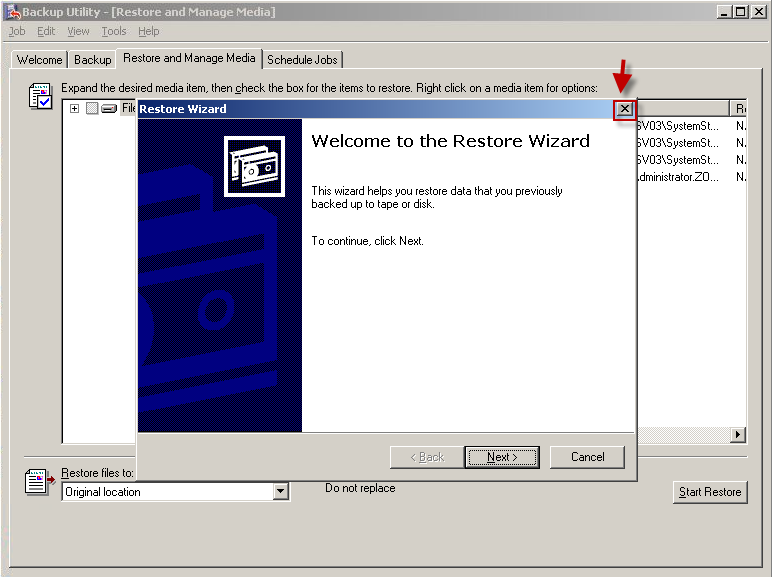Open the Job menu
The width and height of the screenshot is (772, 577).
click(x=17, y=31)
